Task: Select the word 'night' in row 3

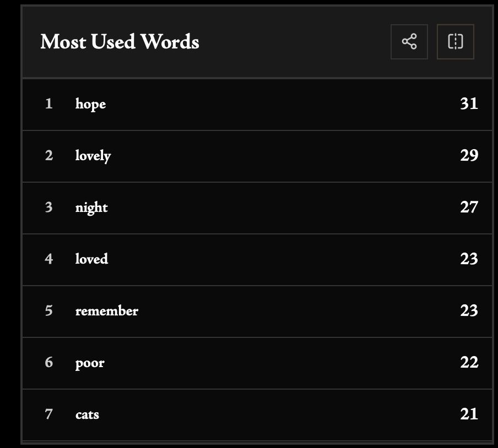Action: [x=91, y=207]
